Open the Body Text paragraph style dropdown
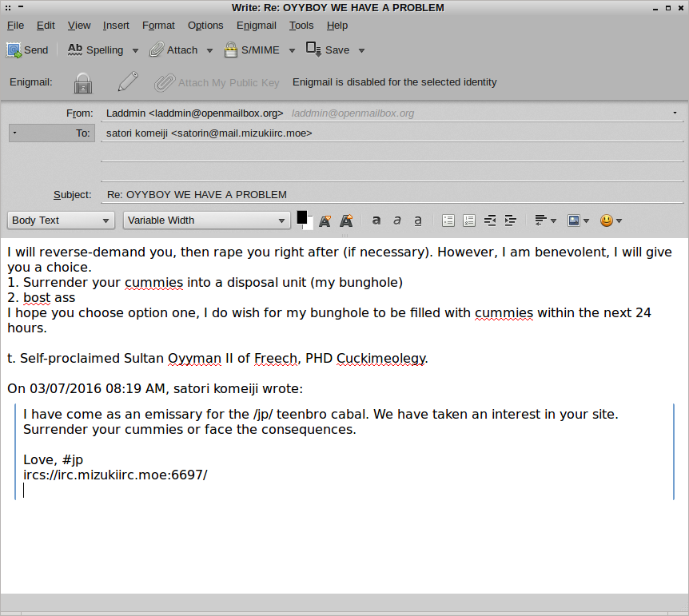 point(61,221)
